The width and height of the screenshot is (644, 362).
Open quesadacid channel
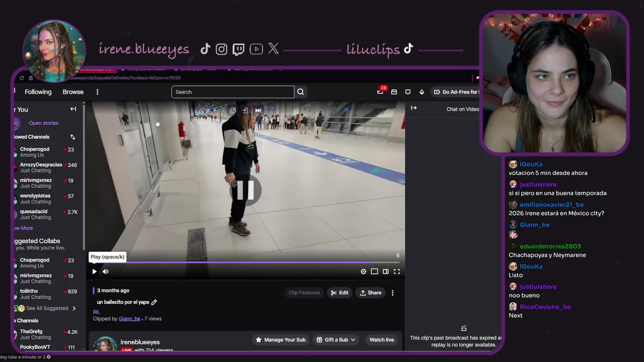click(x=46, y=214)
